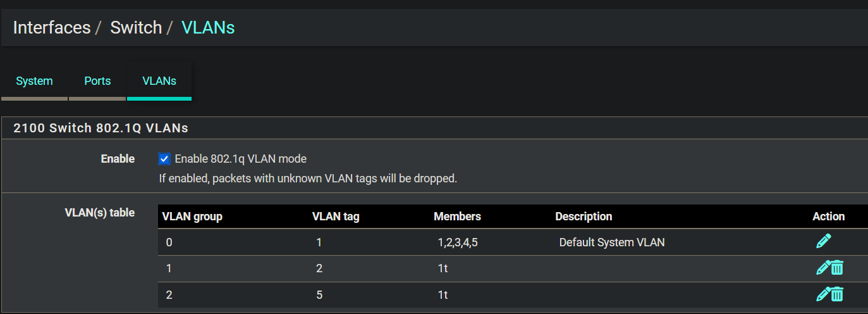Switch to the System tab
Viewport: 868px width, 314px height.
[x=34, y=81]
